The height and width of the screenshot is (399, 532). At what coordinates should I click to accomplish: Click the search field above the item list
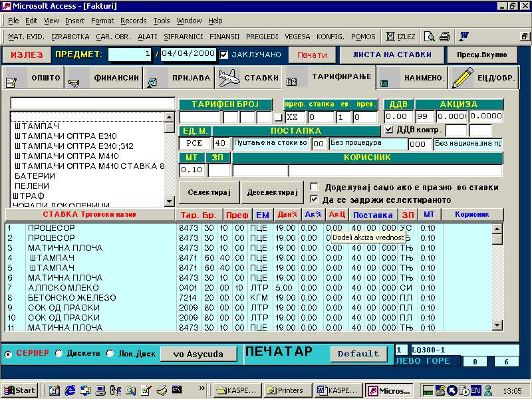(93, 104)
